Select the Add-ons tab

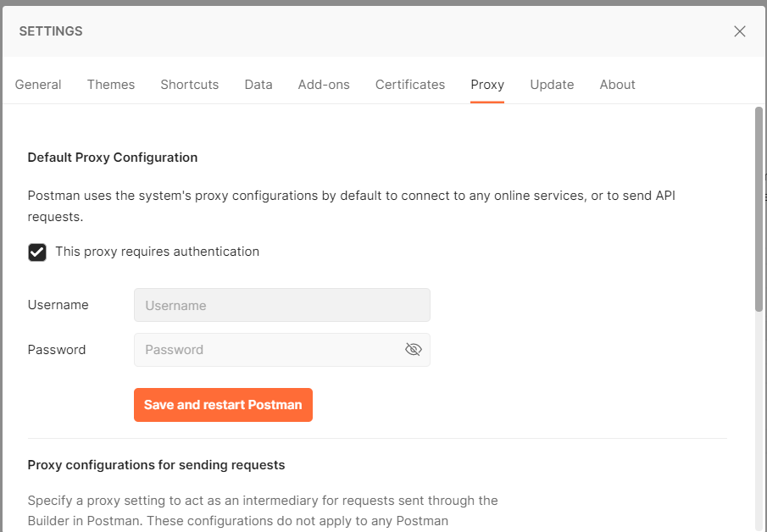tap(324, 85)
